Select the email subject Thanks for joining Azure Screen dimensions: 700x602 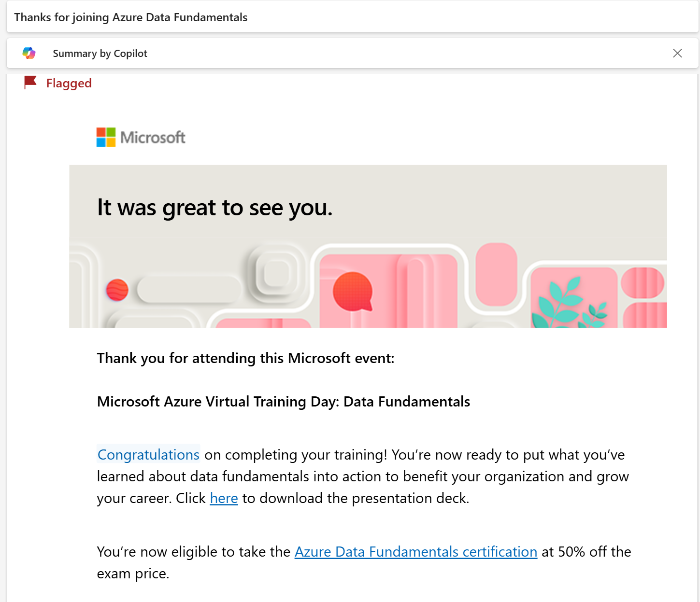click(x=131, y=17)
